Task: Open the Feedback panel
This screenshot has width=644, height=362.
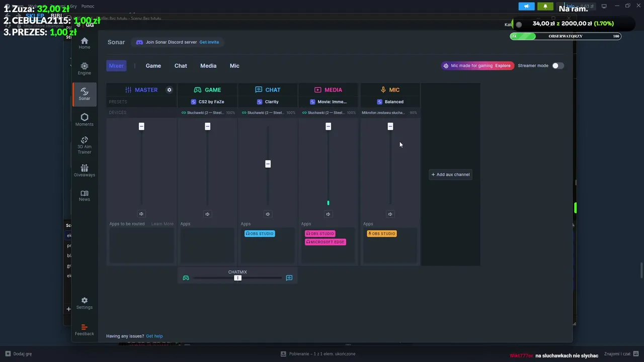Action: pyautogui.click(x=84, y=330)
